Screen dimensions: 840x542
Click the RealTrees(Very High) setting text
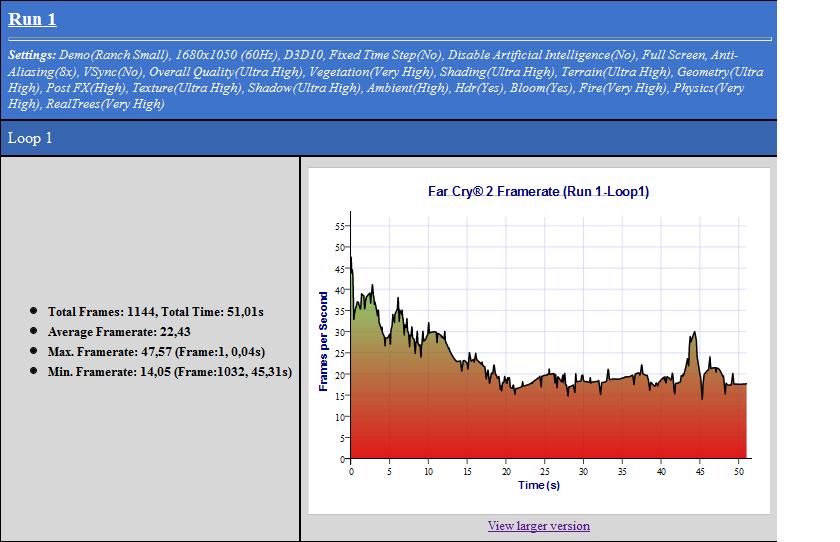105,104
